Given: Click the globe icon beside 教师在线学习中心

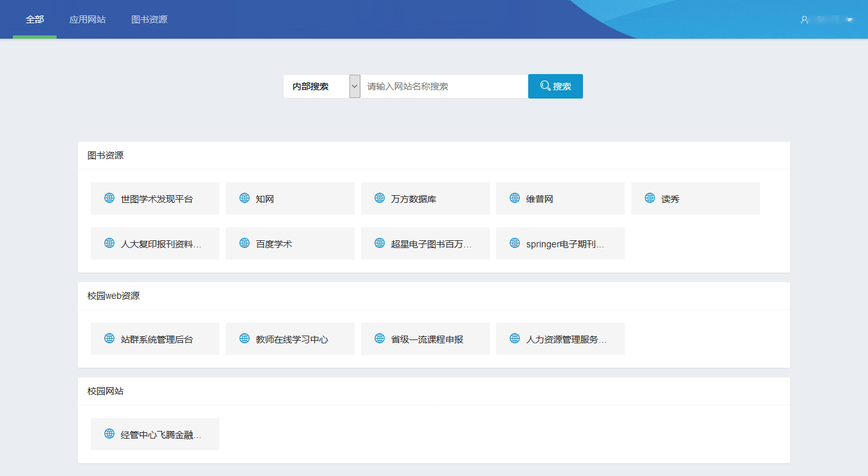Looking at the screenshot, I should [x=245, y=339].
